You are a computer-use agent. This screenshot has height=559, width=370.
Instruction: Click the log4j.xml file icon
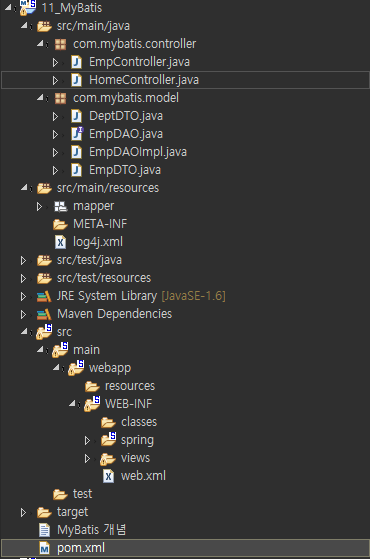point(60,242)
